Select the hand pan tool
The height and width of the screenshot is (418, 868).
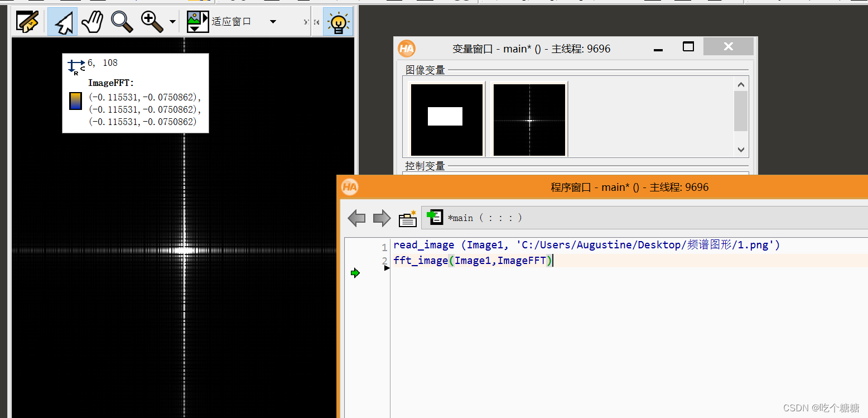click(93, 22)
